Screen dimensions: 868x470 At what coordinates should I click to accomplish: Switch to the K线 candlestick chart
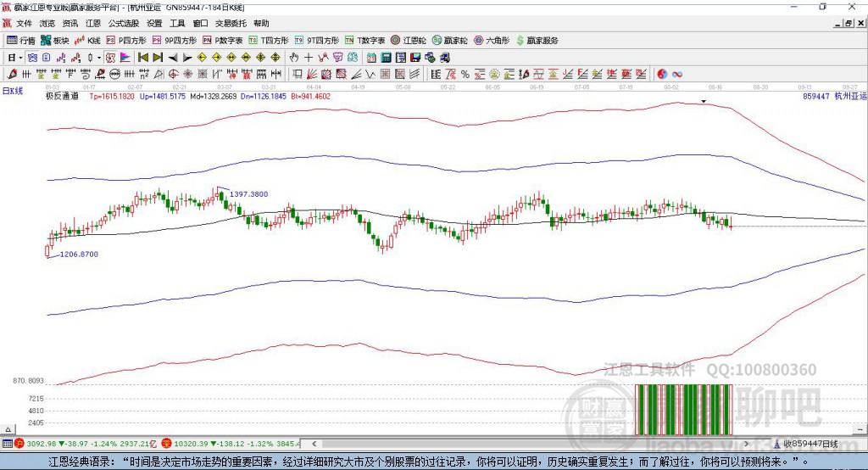[89, 41]
